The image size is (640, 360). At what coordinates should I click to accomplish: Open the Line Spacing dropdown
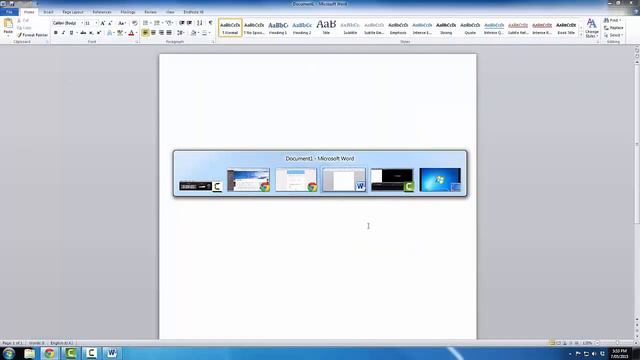(181, 33)
